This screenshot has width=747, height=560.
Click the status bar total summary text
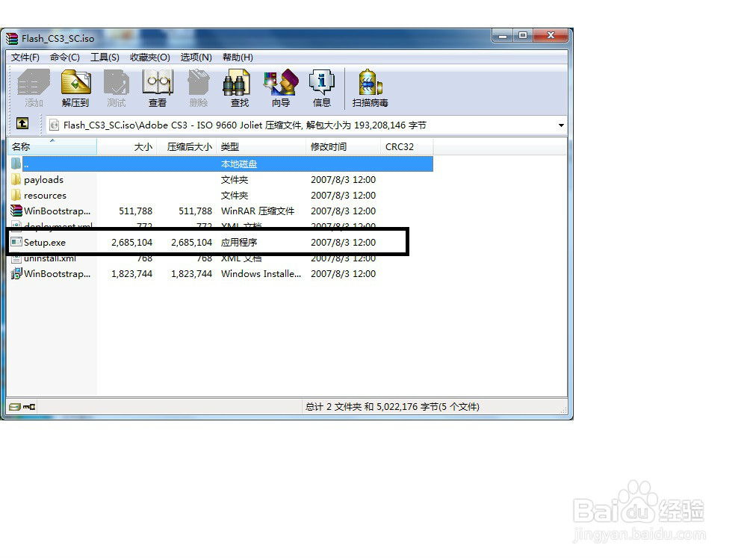click(x=392, y=407)
